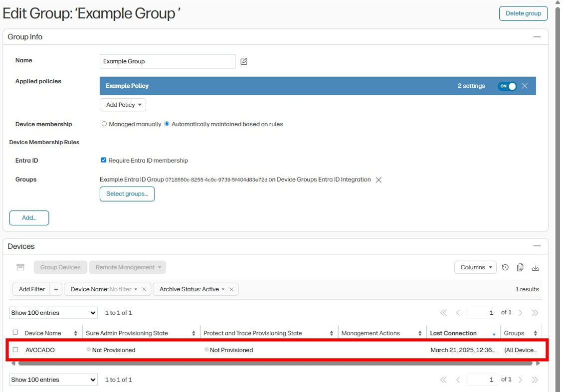The width and height of the screenshot is (563, 392).
Task: Expand the Add Policy dropdown
Action: [x=123, y=105]
